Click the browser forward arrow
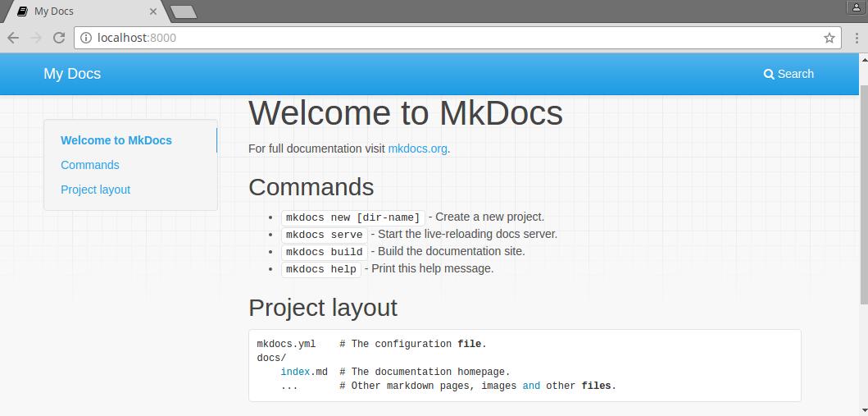The height and width of the screenshot is (416, 868). pyautogui.click(x=36, y=38)
